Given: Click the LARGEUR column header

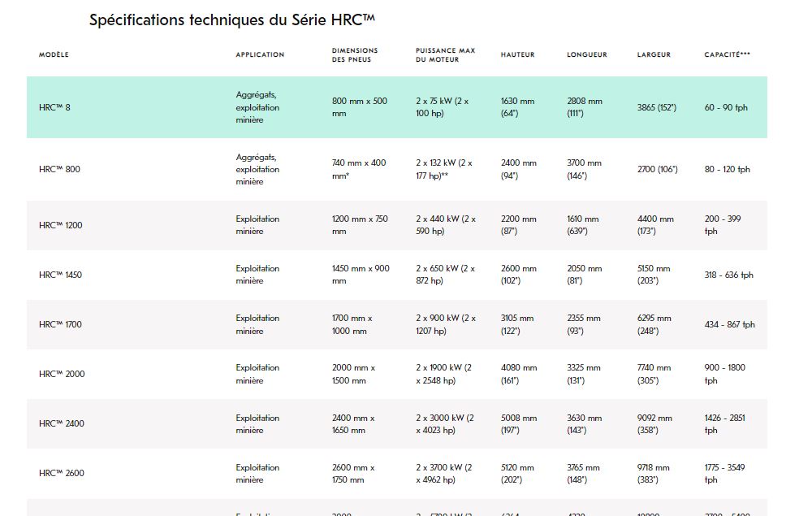Looking at the screenshot, I should [654, 55].
